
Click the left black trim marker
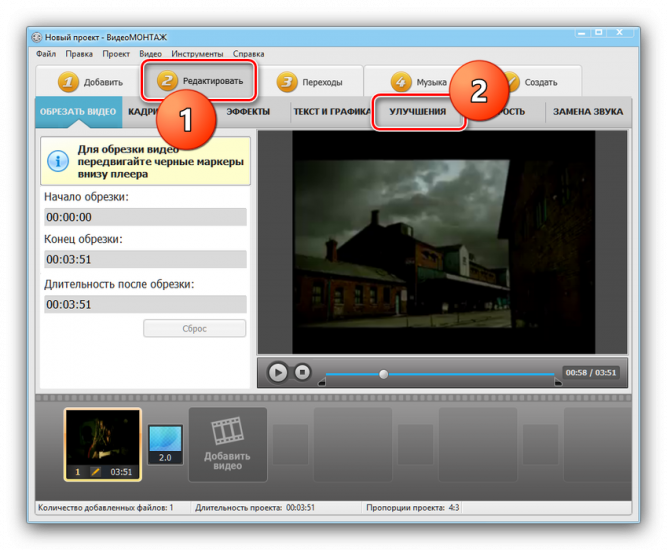click(x=322, y=381)
